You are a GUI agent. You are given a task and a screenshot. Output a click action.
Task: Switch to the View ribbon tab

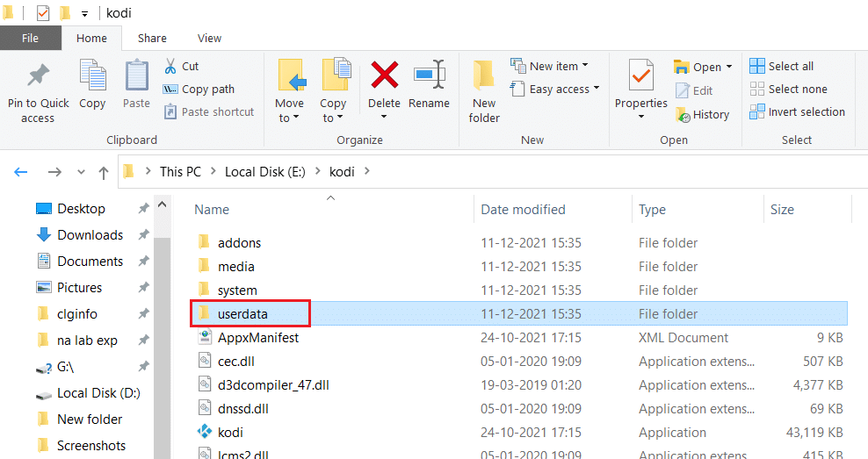tap(210, 38)
